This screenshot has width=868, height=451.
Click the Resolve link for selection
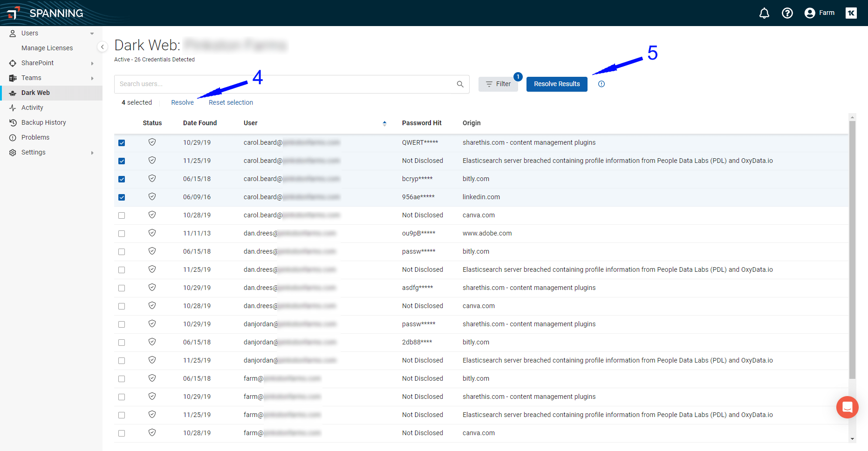(182, 102)
